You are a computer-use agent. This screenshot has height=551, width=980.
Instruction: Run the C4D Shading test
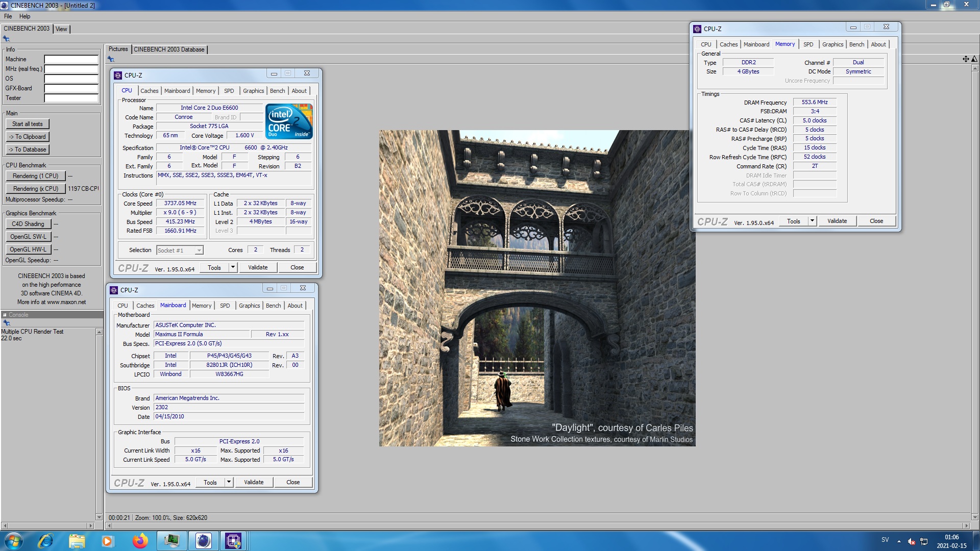click(28, 224)
